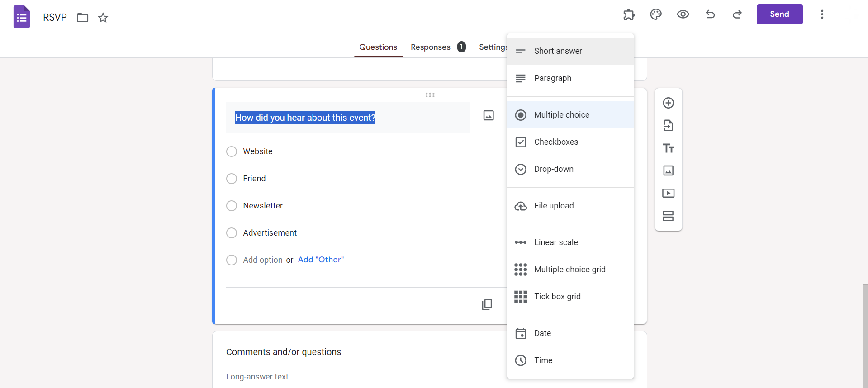
Task: Select Paragraph from the type menu
Action: 552,78
